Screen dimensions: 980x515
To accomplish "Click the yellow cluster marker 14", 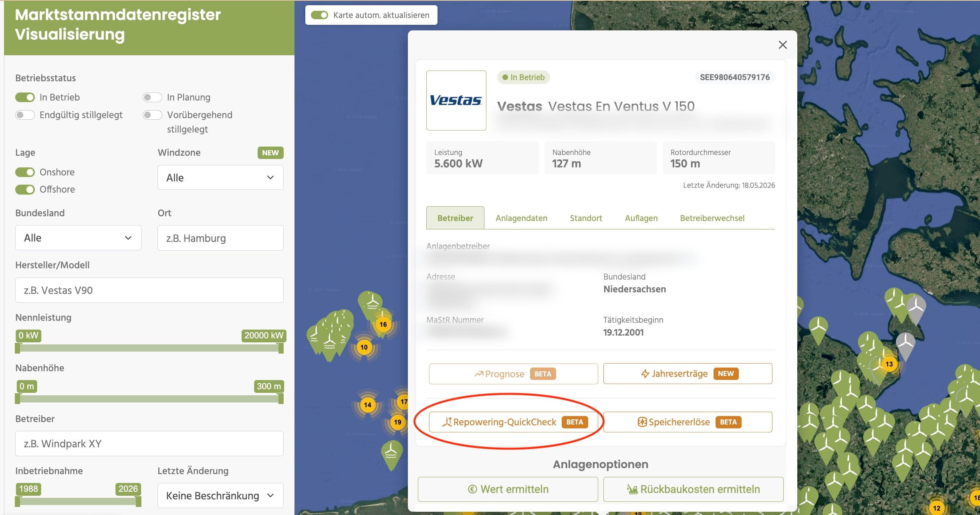I will (x=367, y=405).
